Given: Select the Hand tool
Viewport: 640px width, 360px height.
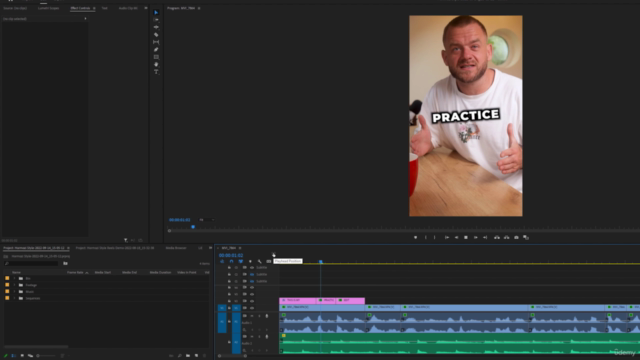Looking at the screenshot, I should point(156,64).
